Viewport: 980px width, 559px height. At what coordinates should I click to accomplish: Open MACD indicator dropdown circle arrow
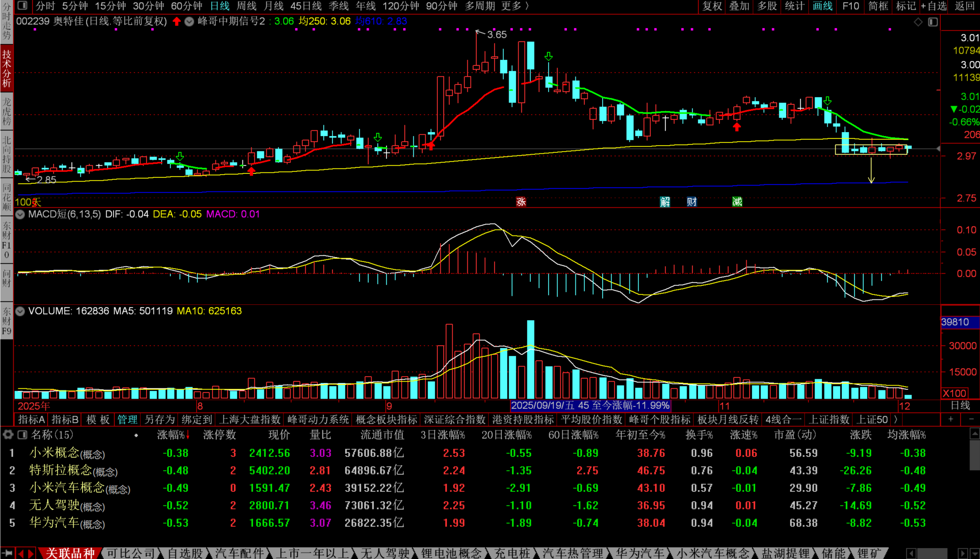click(20, 214)
